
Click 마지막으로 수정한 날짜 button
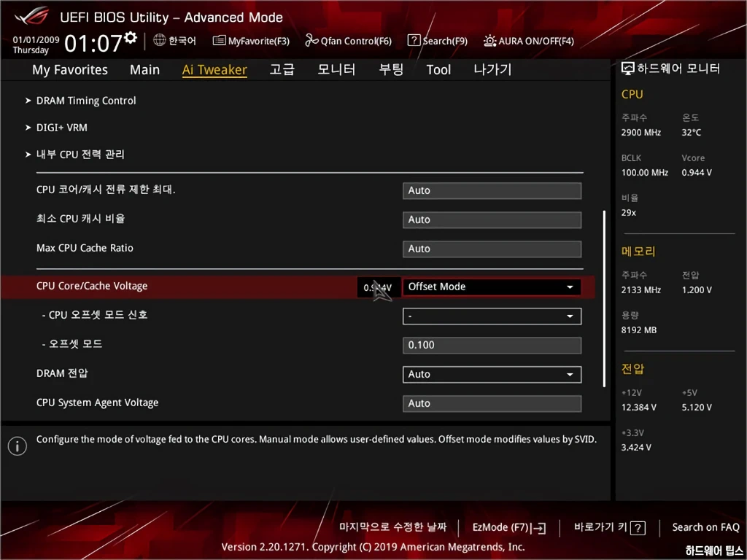pos(392,527)
